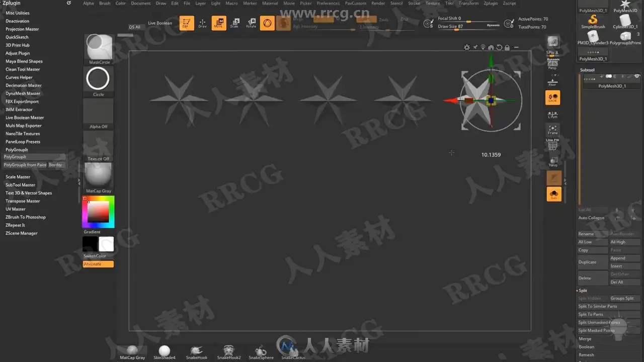Pick the SkinShade4 material

pyautogui.click(x=165, y=352)
